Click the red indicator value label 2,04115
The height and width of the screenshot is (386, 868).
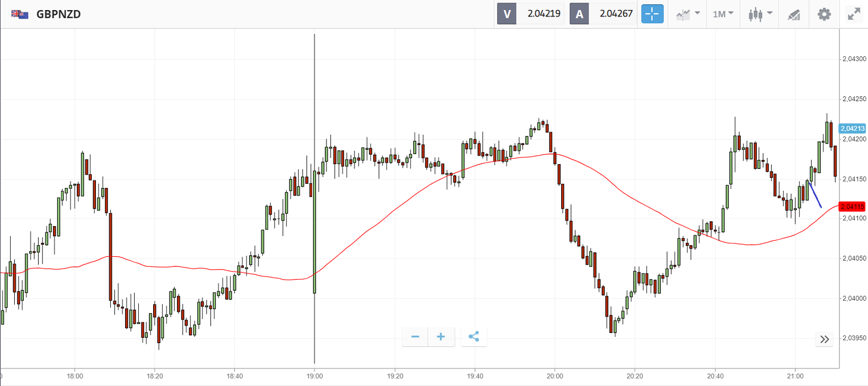[x=852, y=207]
